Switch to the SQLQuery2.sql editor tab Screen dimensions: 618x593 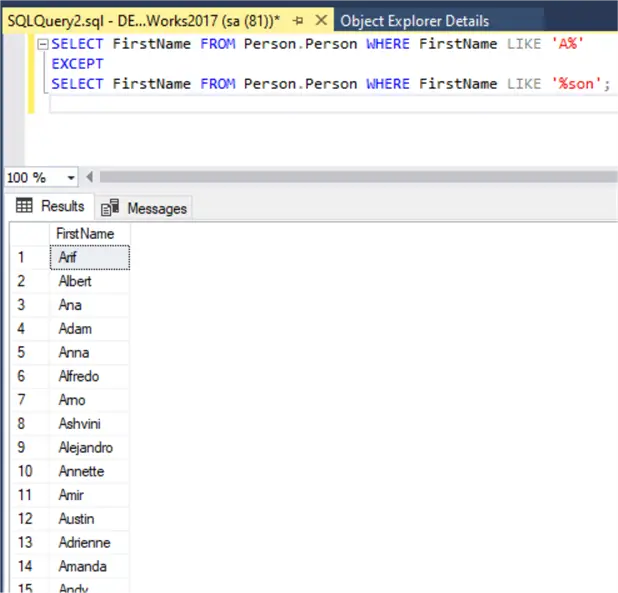point(140,20)
